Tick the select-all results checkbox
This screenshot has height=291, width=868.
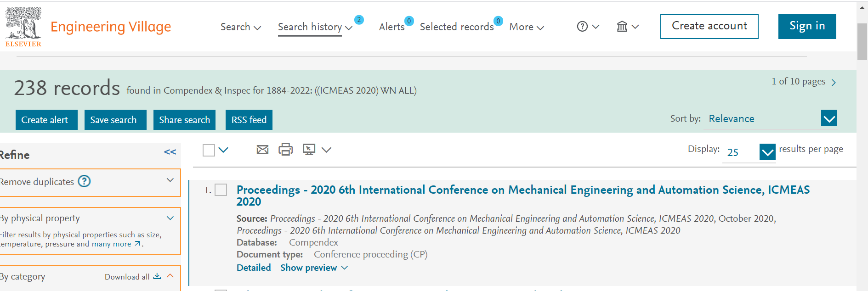(209, 150)
